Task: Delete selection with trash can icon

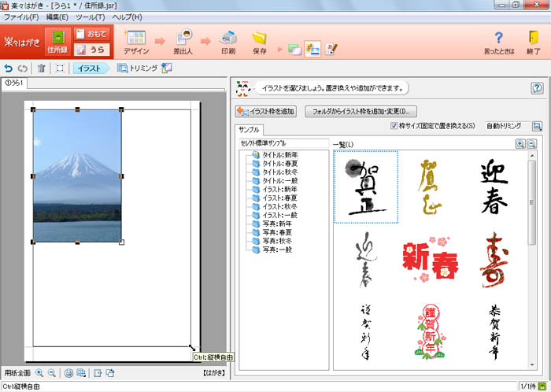Action: tap(42, 68)
